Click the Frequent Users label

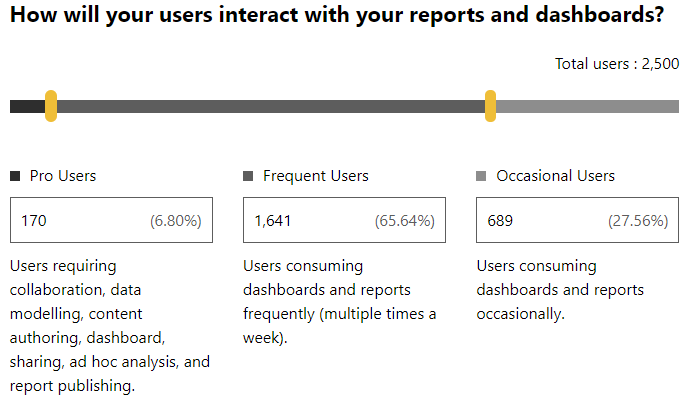(316, 176)
